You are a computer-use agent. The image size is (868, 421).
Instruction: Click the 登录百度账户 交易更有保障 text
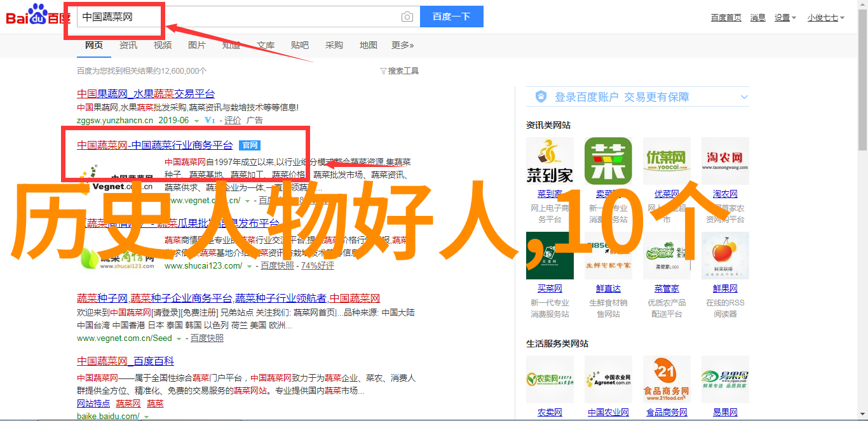[x=622, y=97]
